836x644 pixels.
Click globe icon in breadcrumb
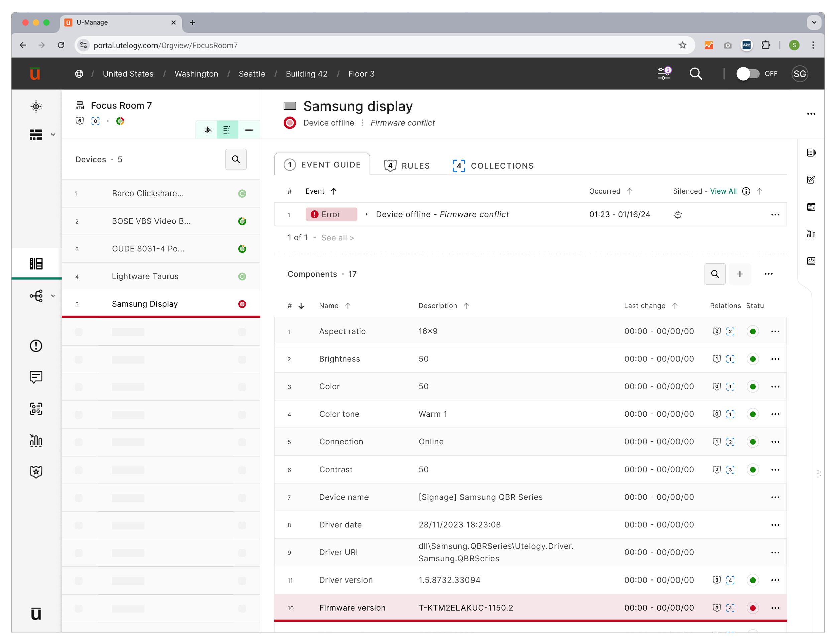click(79, 74)
